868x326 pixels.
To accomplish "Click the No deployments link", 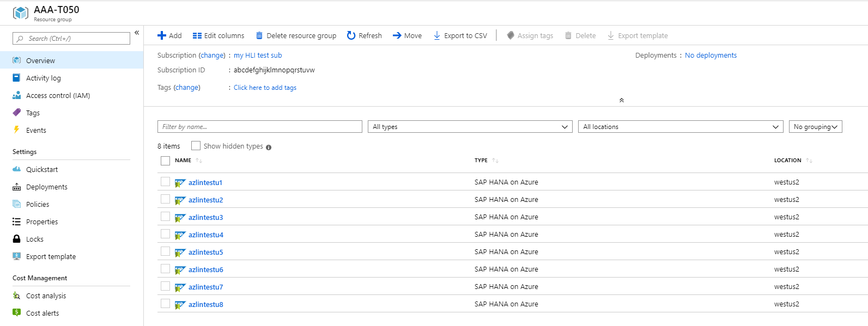I will click(x=711, y=56).
